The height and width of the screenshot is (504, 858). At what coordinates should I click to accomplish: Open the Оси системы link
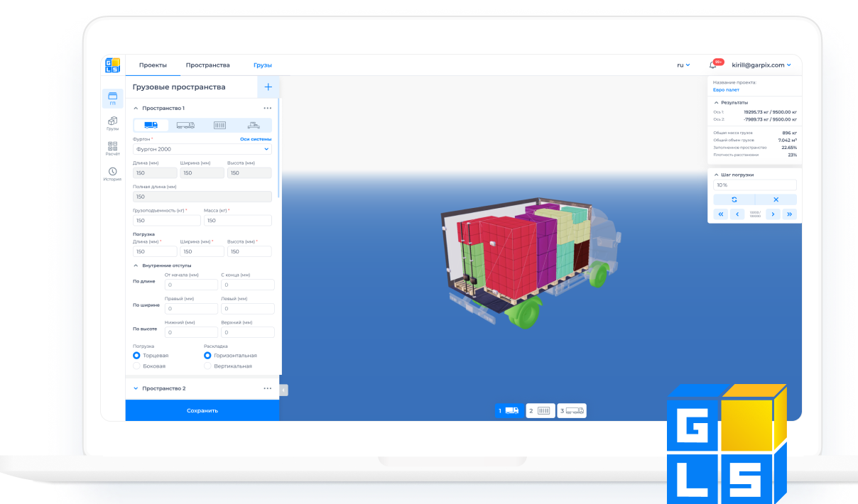pos(255,139)
